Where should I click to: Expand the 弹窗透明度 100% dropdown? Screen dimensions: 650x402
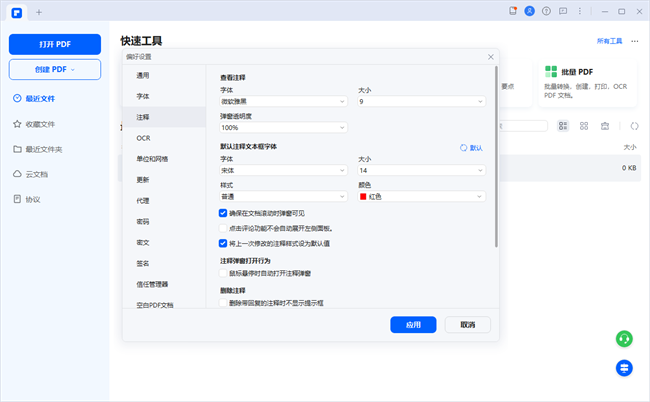tap(283, 128)
